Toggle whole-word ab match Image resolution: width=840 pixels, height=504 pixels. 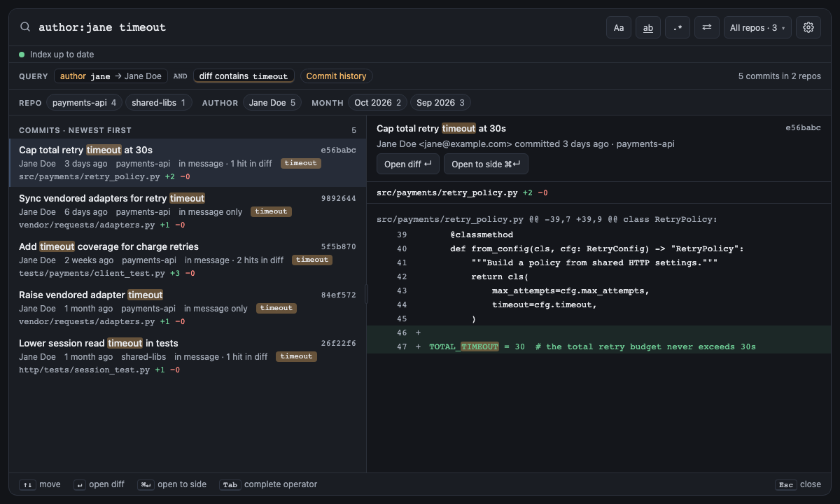click(x=648, y=27)
